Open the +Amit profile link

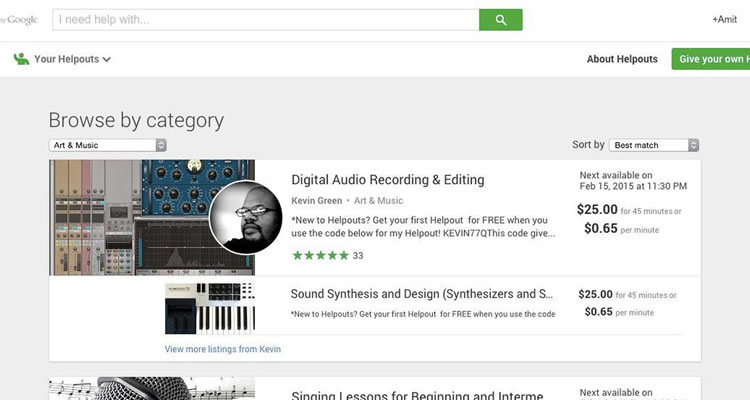click(x=724, y=20)
